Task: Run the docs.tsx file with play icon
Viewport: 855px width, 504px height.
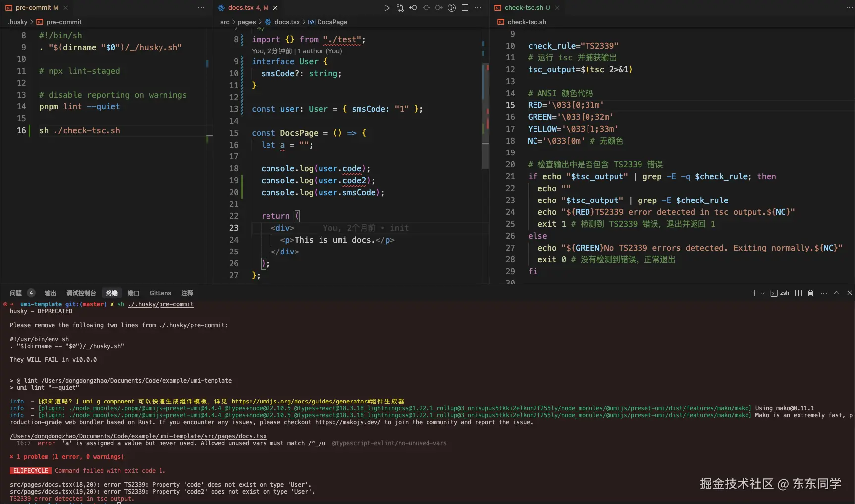Action: [387, 8]
